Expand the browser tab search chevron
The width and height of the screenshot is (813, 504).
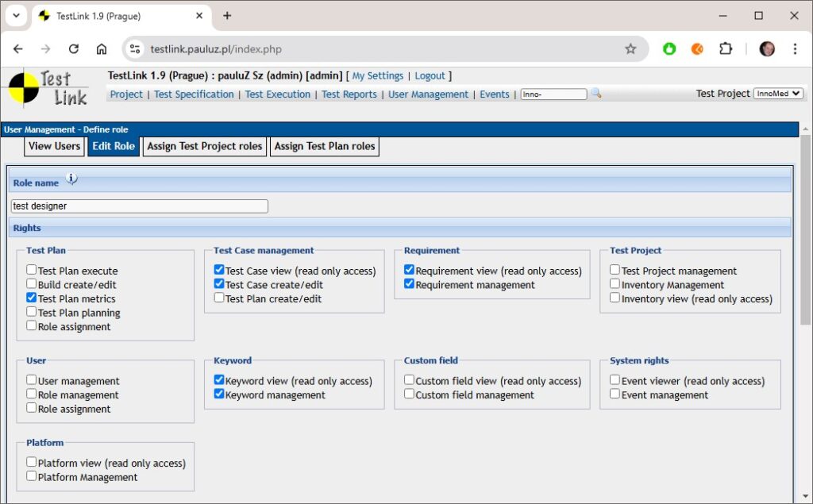pos(16,16)
